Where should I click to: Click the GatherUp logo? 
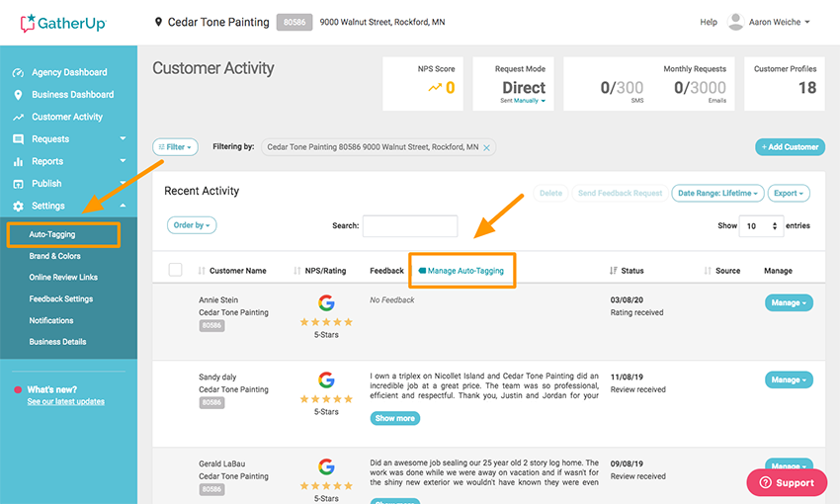coord(63,23)
